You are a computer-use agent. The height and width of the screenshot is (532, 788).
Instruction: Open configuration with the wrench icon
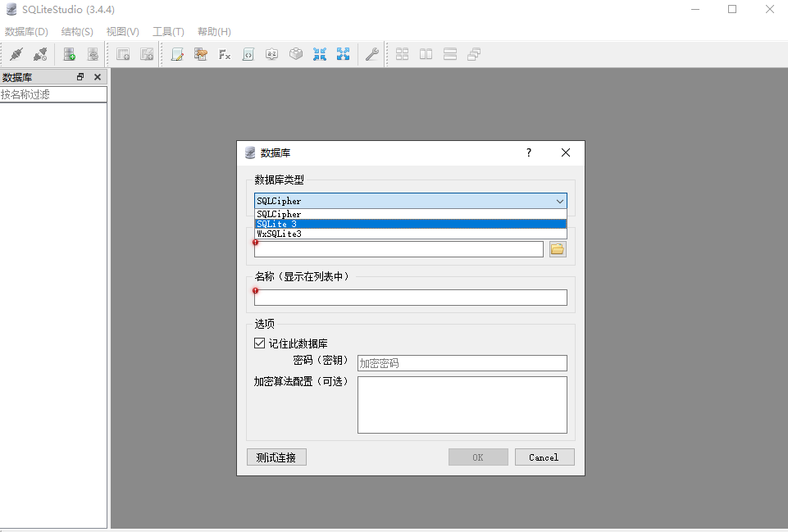click(x=372, y=54)
